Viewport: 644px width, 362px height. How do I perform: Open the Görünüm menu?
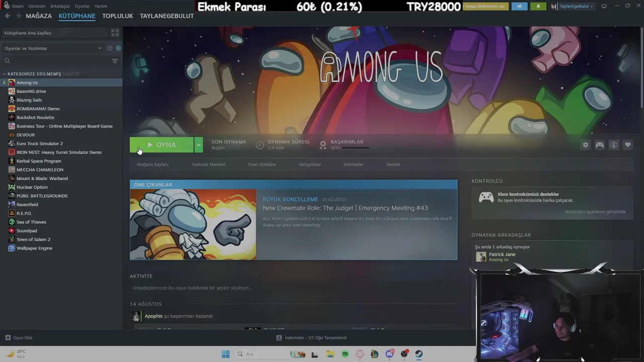pos(37,6)
